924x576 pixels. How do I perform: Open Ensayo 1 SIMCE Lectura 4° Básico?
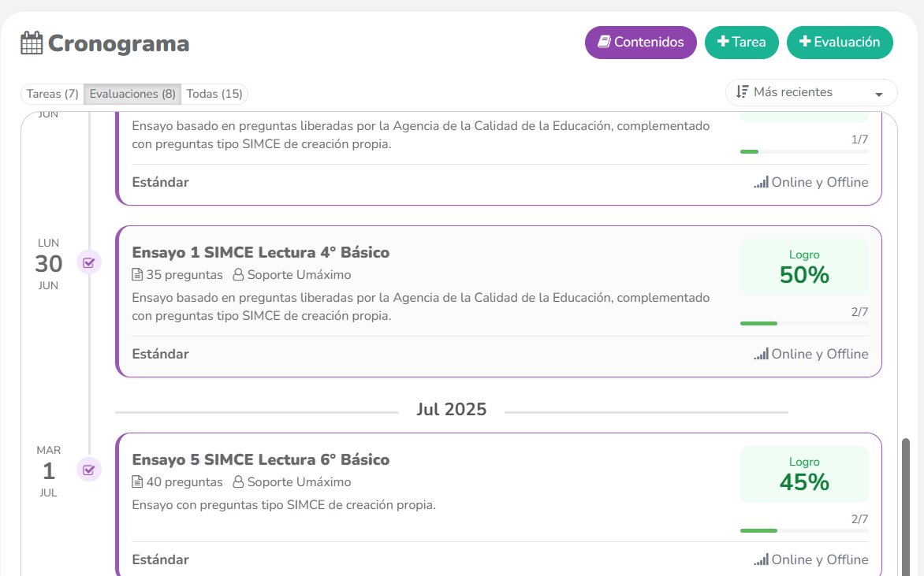[x=260, y=253]
